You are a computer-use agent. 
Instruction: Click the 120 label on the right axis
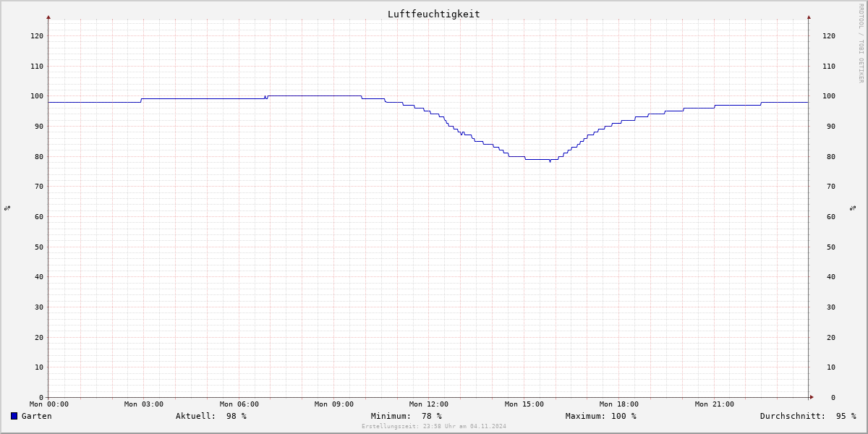(x=829, y=35)
